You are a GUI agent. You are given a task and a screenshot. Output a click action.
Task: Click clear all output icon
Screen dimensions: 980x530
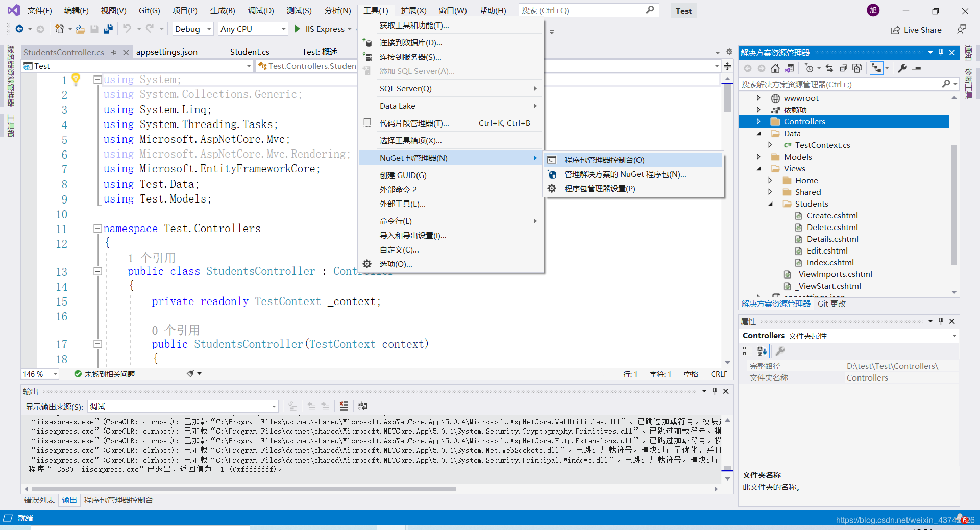[x=344, y=406]
